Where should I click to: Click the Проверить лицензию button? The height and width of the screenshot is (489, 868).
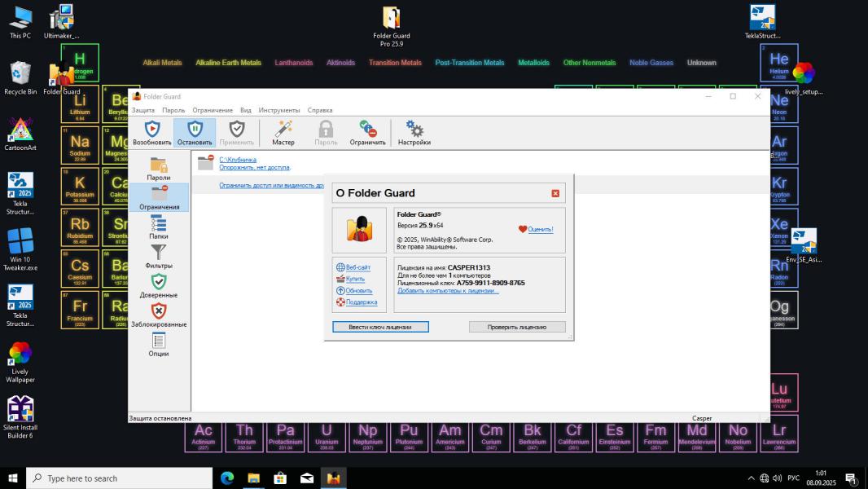[x=517, y=327]
